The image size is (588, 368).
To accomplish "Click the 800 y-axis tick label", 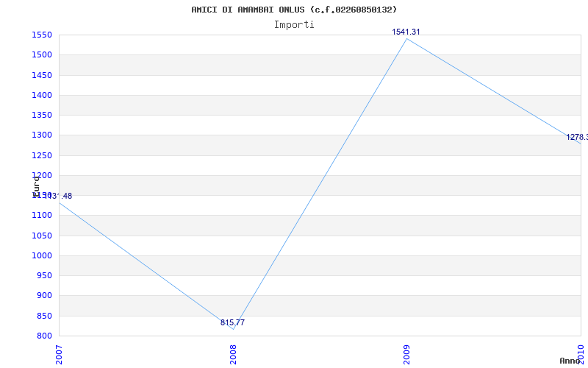I will point(44,336).
